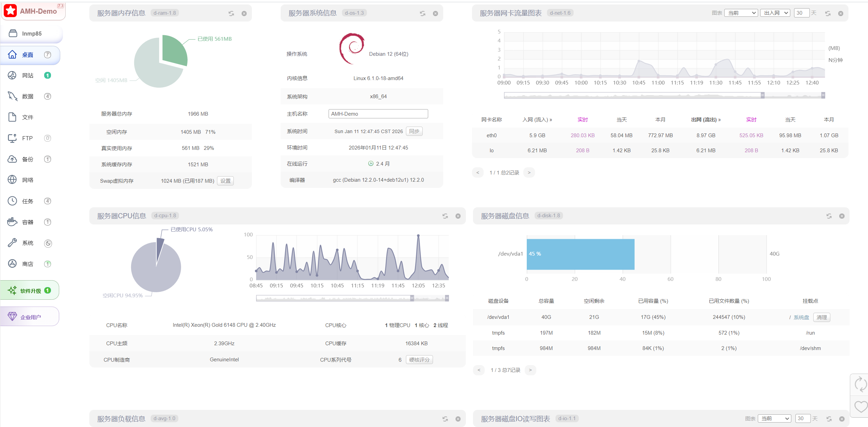Screen dimensions: 868x427
Task: Refresh the CPU info panel
Action: click(445, 216)
